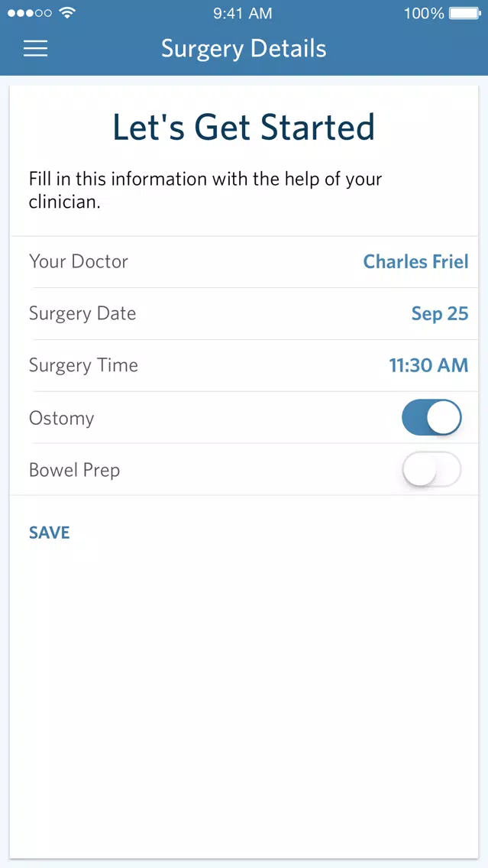Tap the Surgery Details header title
This screenshot has height=868, width=488.
[x=244, y=49]
